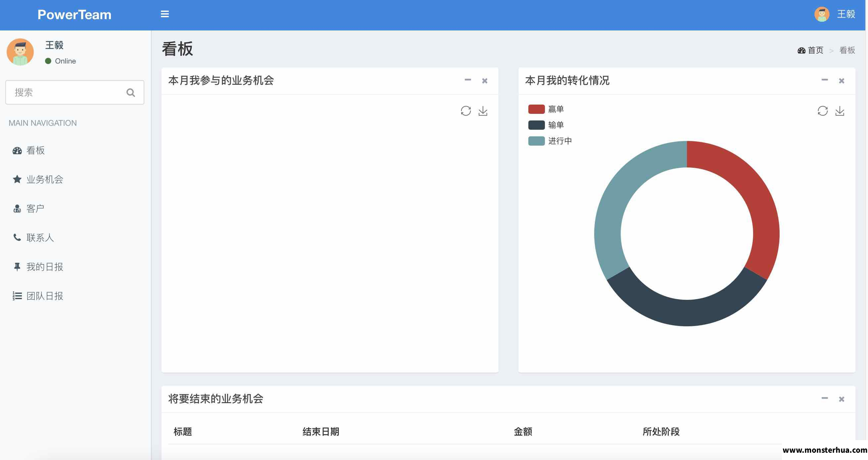This screenshot has width=868, height=460.
Task: Open the top-right user avatar menu
Action: click(822, 14)
